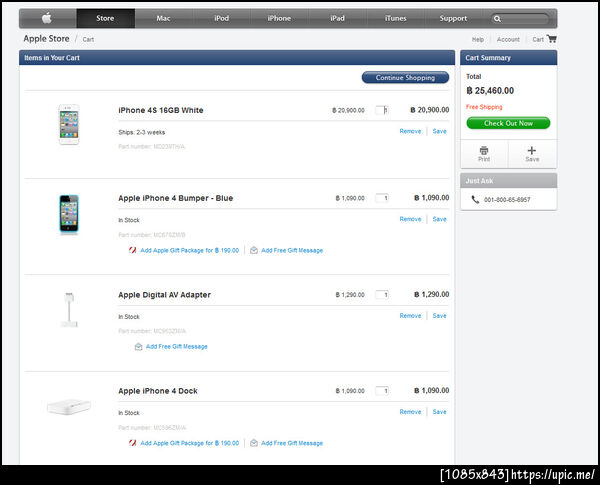Click the Free Shipping text
Viewport: 600px width, 485px height.
coord(484,107)
